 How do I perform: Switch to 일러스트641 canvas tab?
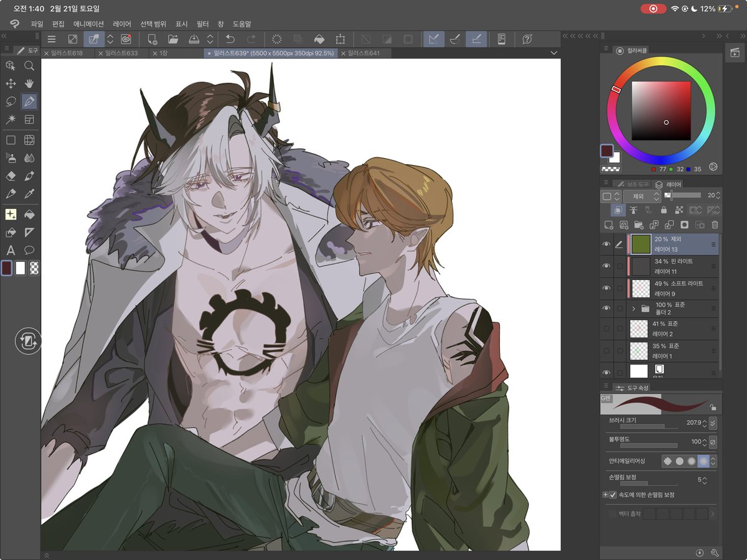(x=364, y=54)
